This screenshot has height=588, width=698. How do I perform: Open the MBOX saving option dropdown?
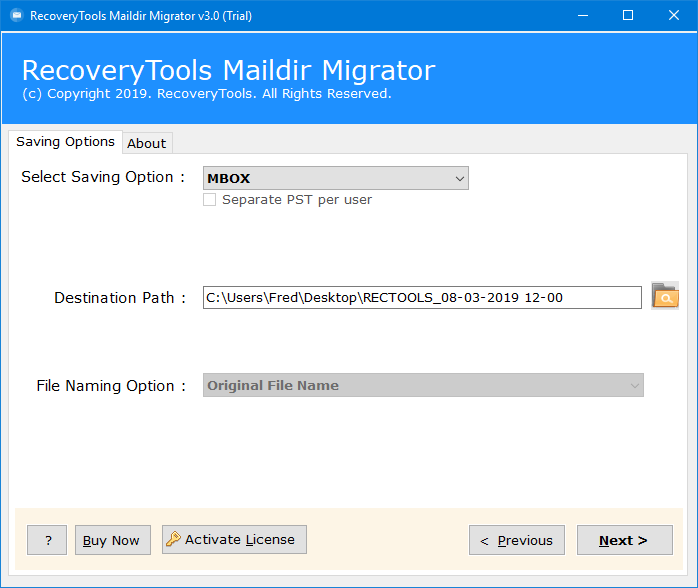click(336, 178)
